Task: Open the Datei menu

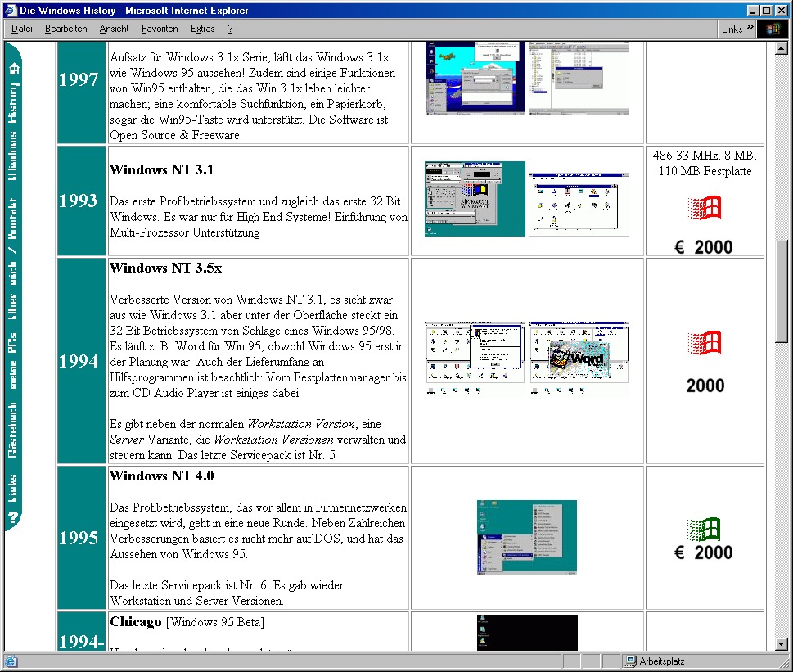Action: click(22, 29)
